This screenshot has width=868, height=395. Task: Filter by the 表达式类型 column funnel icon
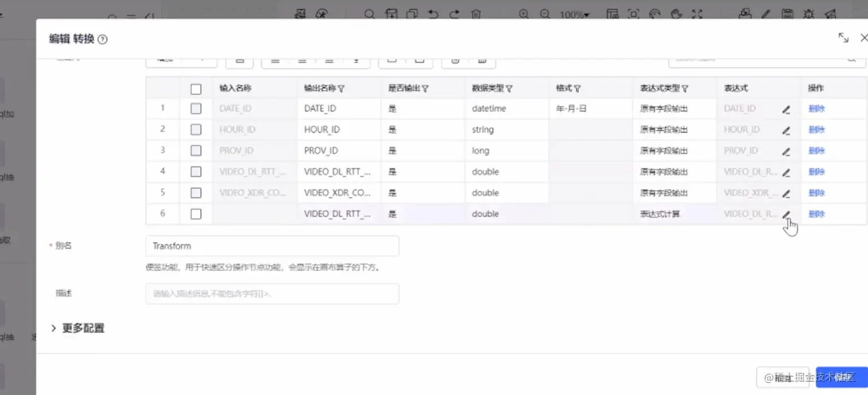[x=685, y=89]
